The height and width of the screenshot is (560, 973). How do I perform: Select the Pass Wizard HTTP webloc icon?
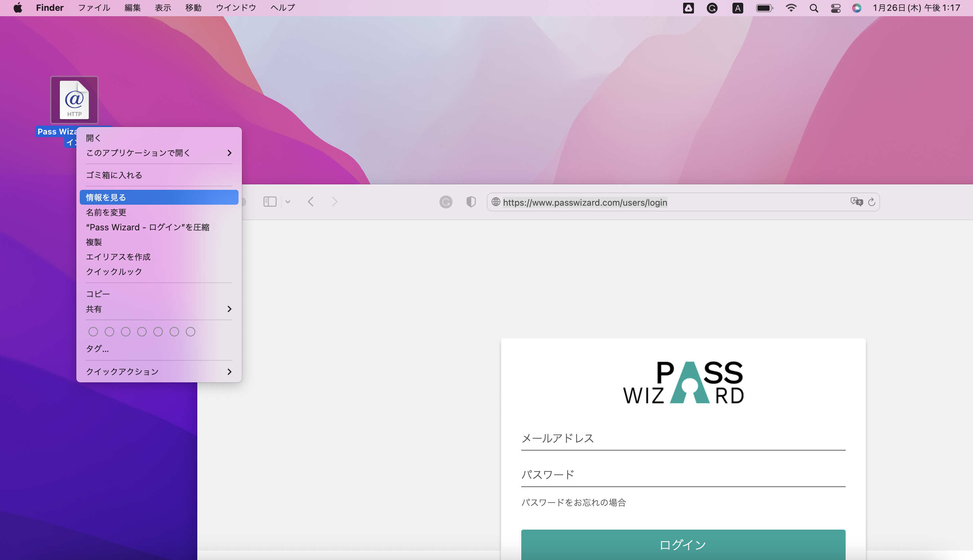[74, 100]
